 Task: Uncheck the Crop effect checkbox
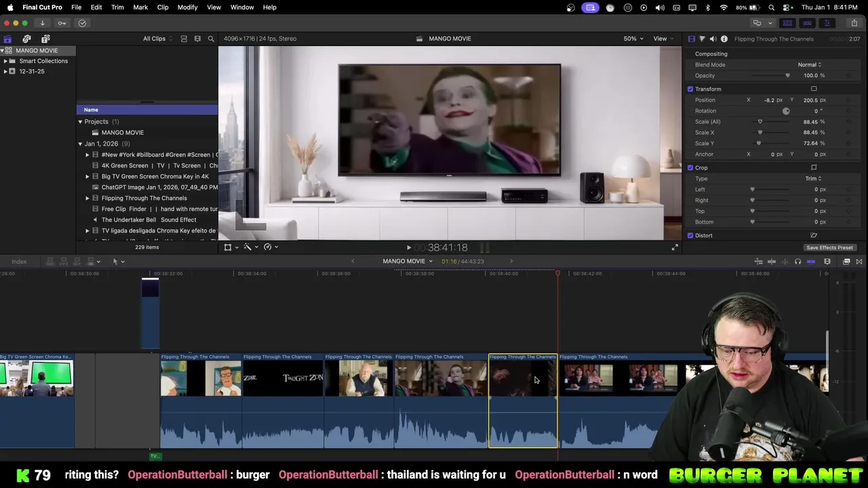point(690,167)
